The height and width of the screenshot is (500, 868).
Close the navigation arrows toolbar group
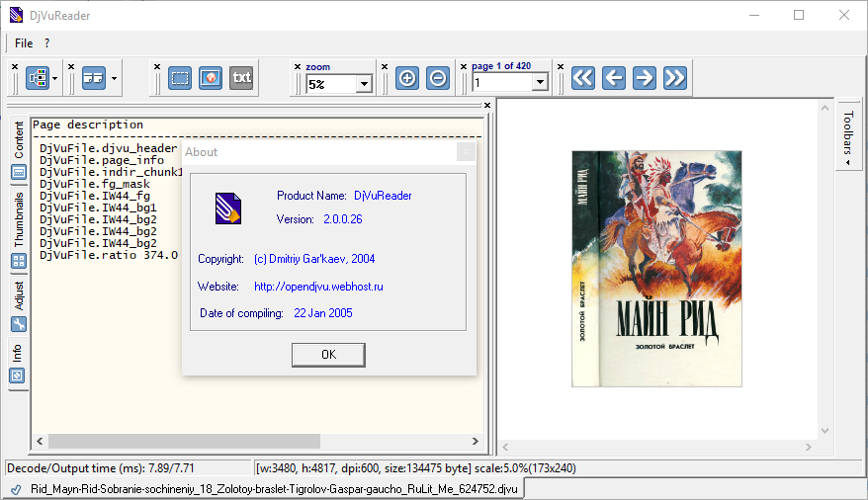561,67
